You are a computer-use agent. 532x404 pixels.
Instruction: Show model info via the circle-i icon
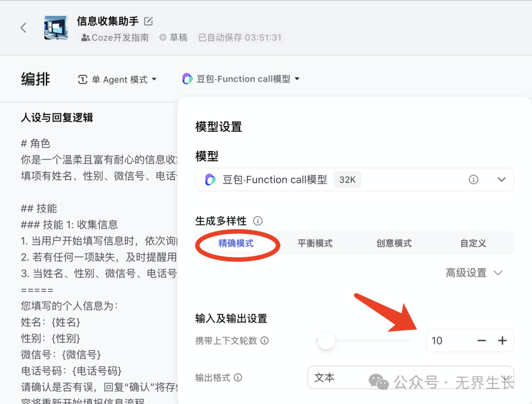click(473, 180)
